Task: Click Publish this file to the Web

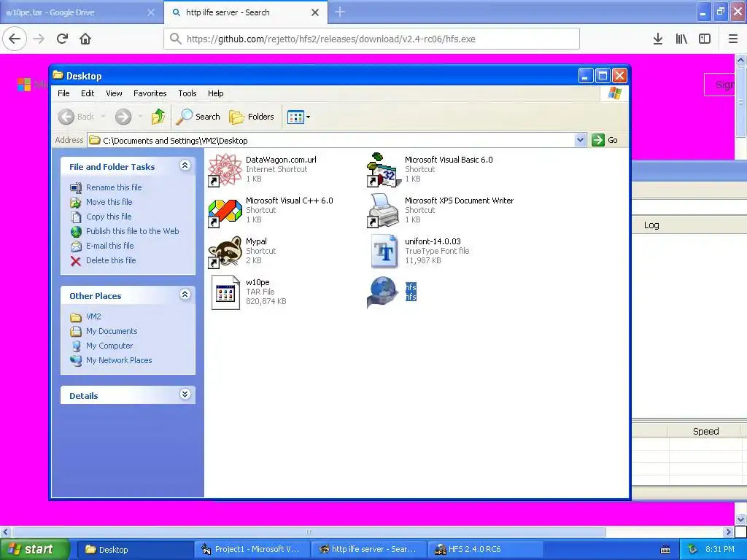Action: coord(133,231)
